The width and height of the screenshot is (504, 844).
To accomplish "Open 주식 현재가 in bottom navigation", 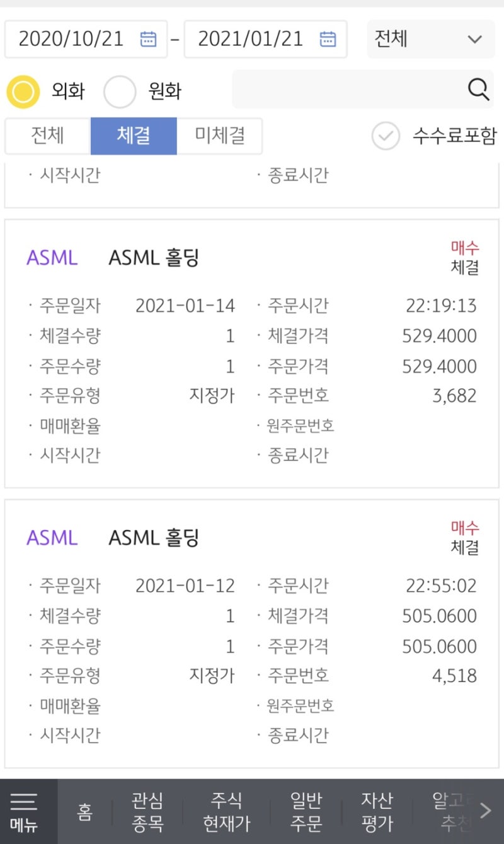I will (x=226, y=812).
